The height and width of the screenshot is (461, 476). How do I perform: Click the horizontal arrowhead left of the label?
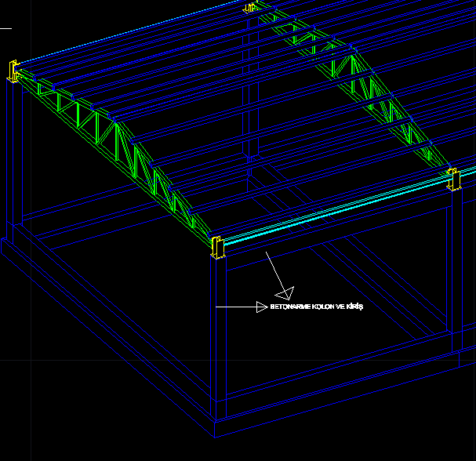263,307
